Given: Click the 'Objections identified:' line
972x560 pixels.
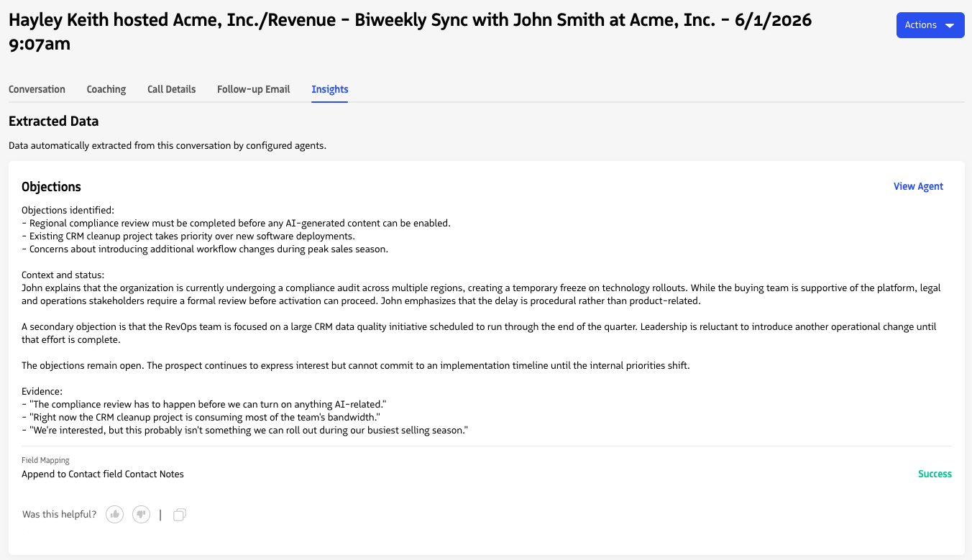Looking at the screenshot, I should (68, 210).
